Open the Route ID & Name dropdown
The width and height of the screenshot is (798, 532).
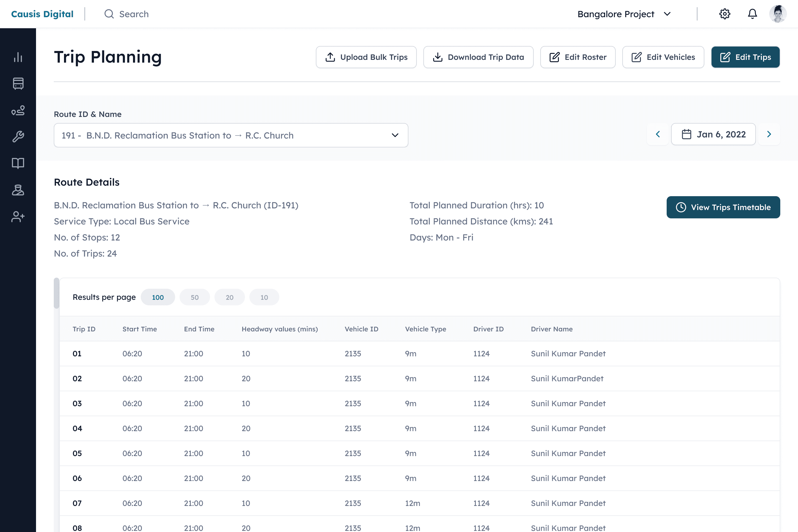click(231, 135)
